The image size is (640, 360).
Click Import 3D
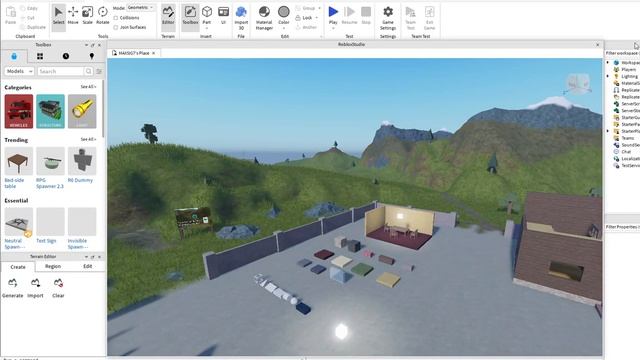tap(241, 18)
